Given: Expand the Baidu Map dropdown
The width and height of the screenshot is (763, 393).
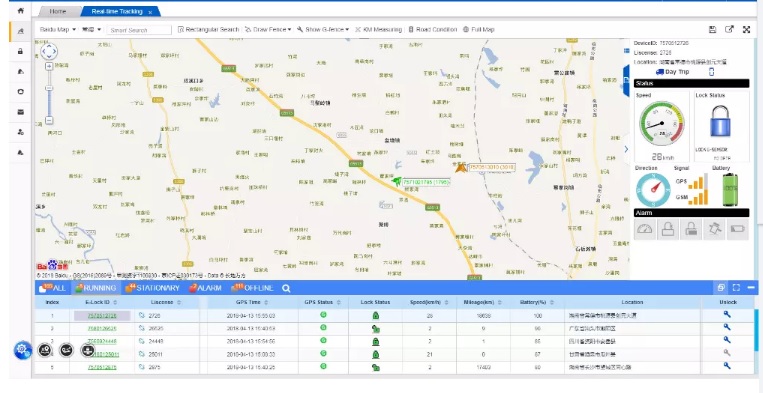Looking at the screenshot, I should (58, 30).
